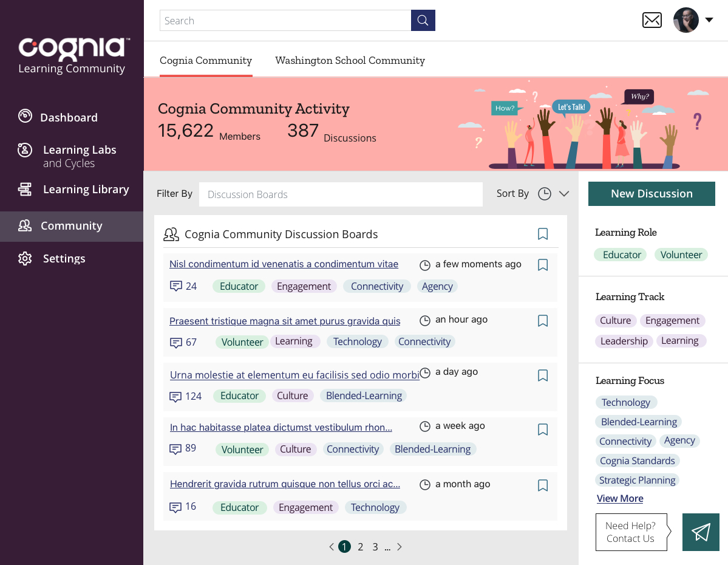Switch to the Cognia Community tab
This screenshot has width=728, height=565.
click(206, 60)
